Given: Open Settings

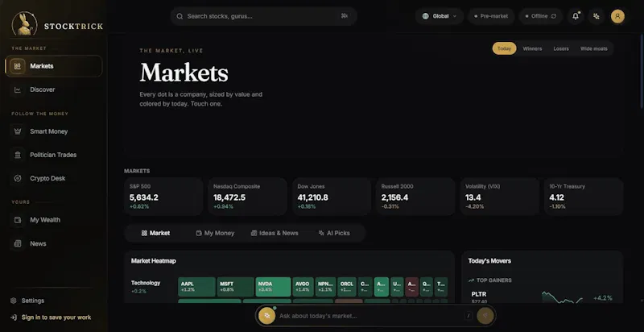Looking at the screenshot, I should [x=27, y=301].
